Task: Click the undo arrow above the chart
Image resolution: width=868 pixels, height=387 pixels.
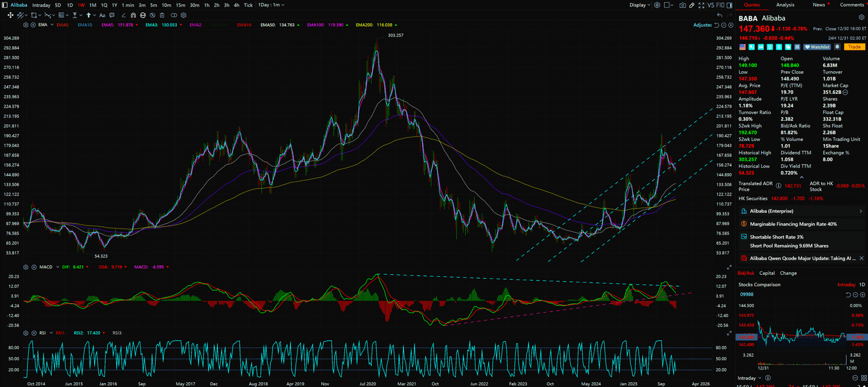Action: tap(719, 15)
